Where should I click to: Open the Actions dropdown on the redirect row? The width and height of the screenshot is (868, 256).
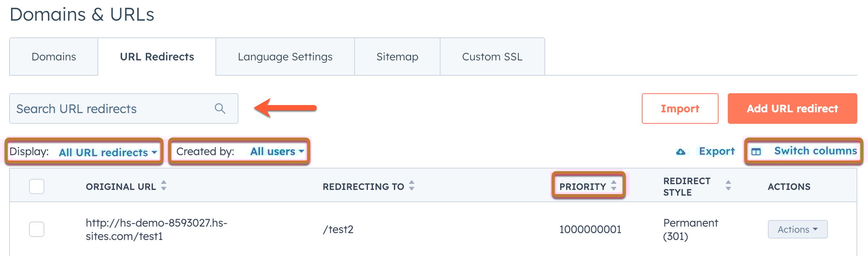point(797,229)
